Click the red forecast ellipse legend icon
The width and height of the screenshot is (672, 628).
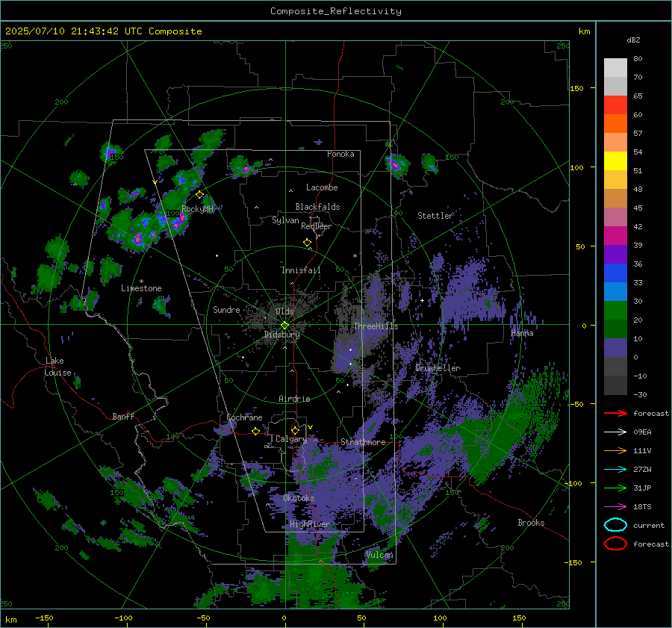615,544
